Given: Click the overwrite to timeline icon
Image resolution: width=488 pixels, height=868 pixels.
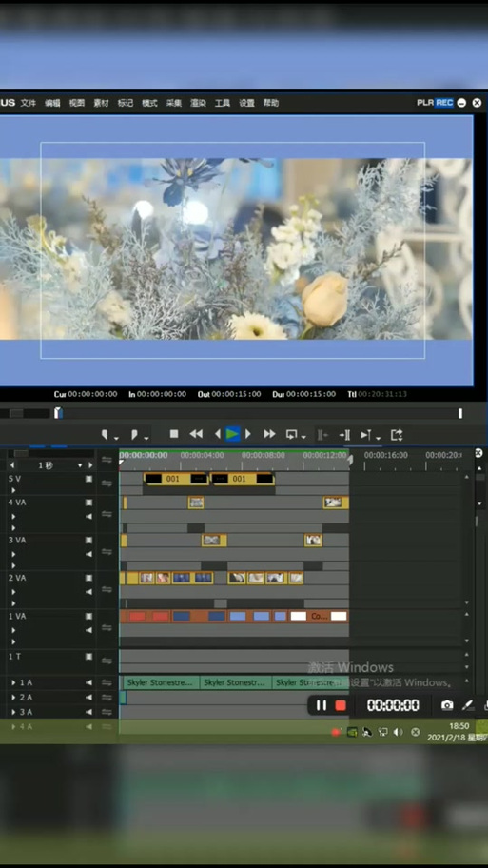Looking at the screenshot, I should tap(365, 435).
